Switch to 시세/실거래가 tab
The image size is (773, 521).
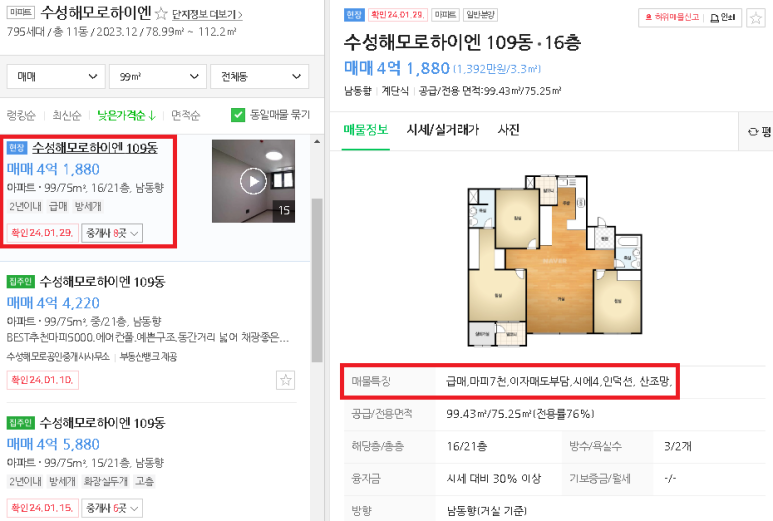click(x=442, y=130)
